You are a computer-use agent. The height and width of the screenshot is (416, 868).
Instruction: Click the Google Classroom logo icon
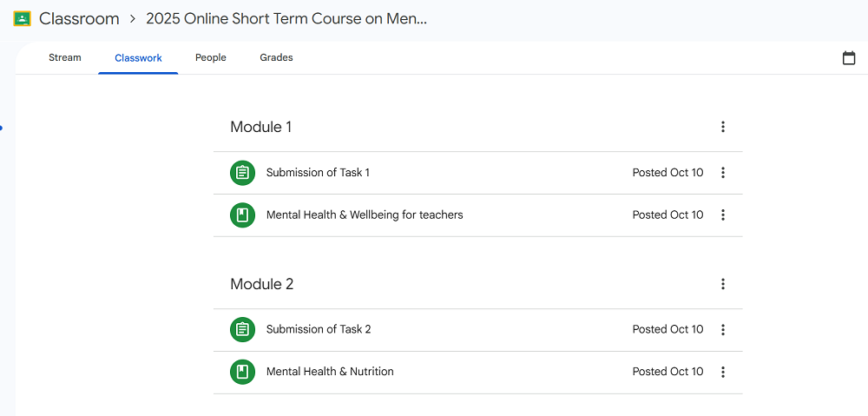tap(23, 18)
